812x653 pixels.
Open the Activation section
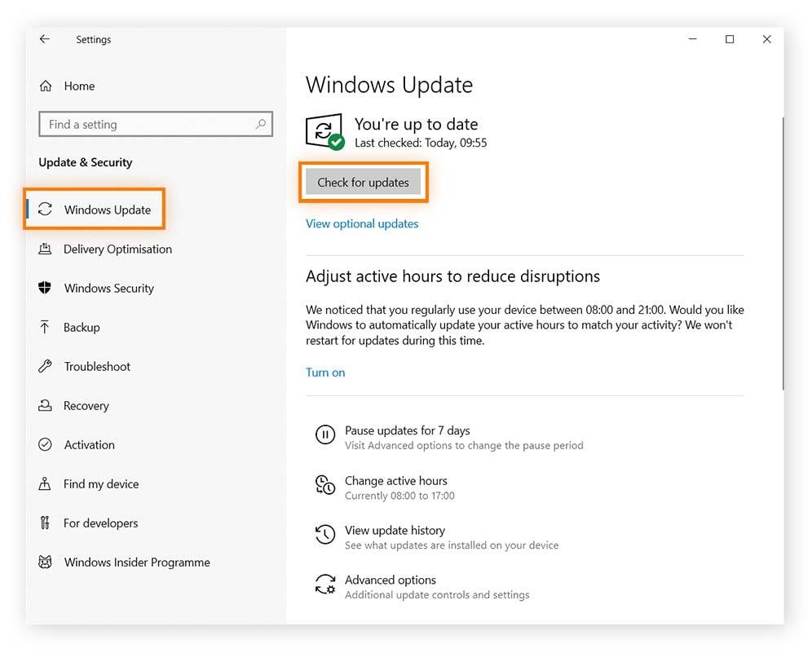coord(89,445)
